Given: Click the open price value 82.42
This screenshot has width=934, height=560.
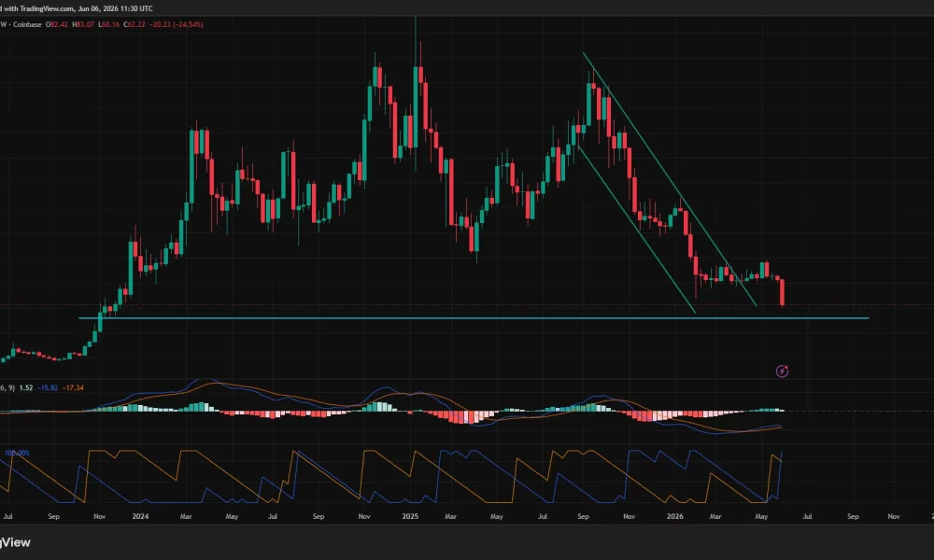Looking at the screenshot, I should point(59,24).
